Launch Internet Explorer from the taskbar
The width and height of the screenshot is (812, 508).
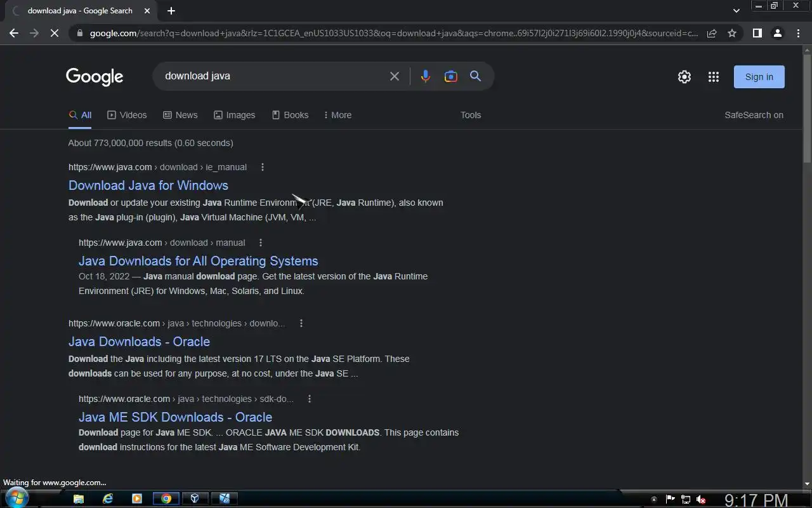click(108, 498)
